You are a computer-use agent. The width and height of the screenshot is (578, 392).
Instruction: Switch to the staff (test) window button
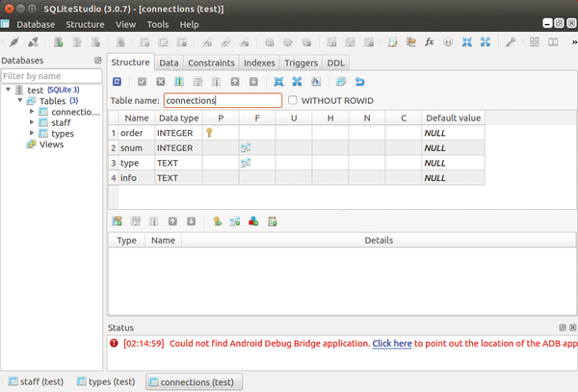pos(37,381)
